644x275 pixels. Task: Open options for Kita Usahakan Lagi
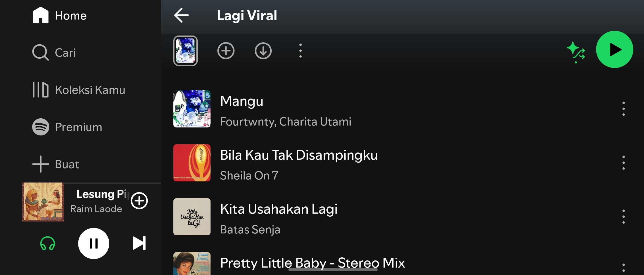click(x=624, y=216)
